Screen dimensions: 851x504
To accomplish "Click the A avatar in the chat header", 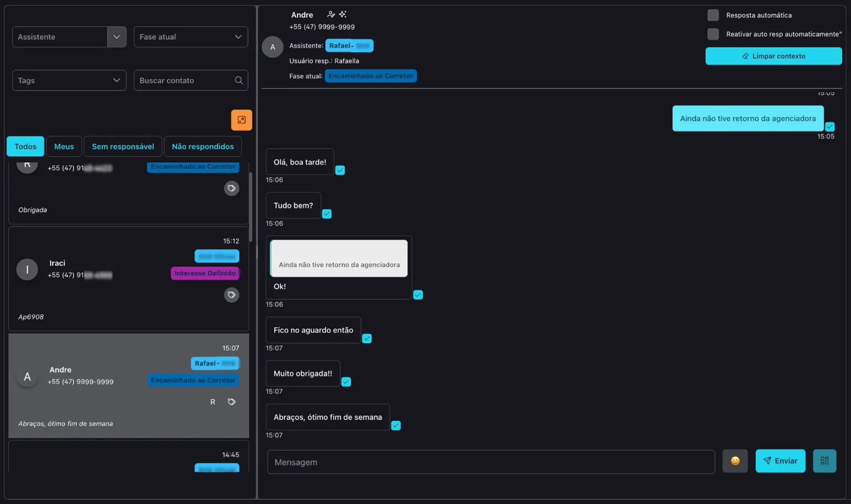I will (273, 47).
